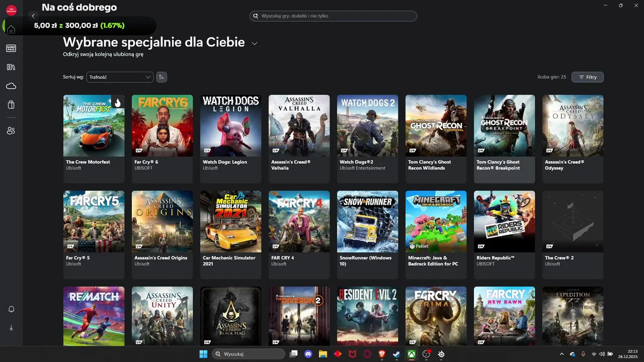Open Ghost Recon Breakpoint cover
644x362 pixels.
504,126
